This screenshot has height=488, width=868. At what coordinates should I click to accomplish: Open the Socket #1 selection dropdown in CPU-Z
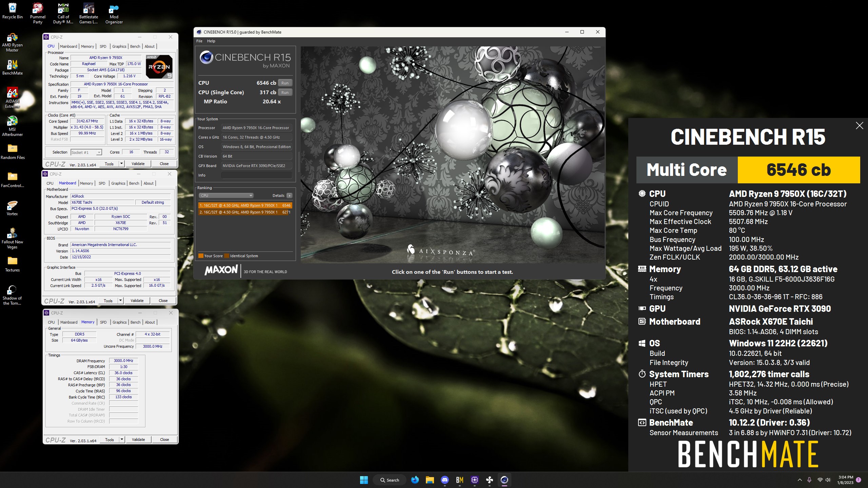pyautogui.click(x=86, y=152)
